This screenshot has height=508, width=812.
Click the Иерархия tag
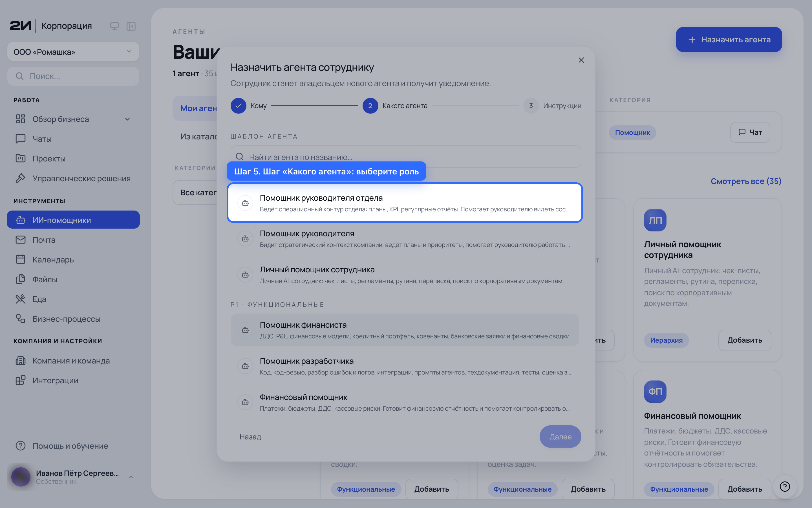667,340
